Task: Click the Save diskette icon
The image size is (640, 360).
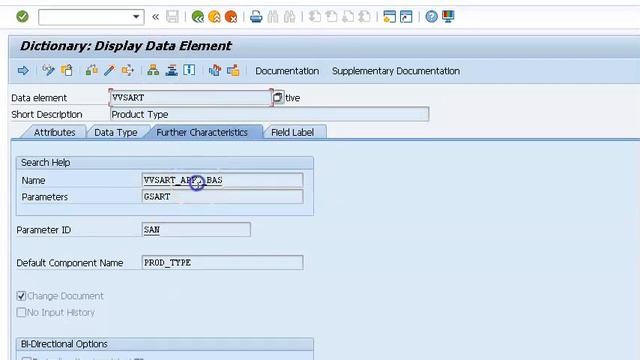Action: (172, 17)
